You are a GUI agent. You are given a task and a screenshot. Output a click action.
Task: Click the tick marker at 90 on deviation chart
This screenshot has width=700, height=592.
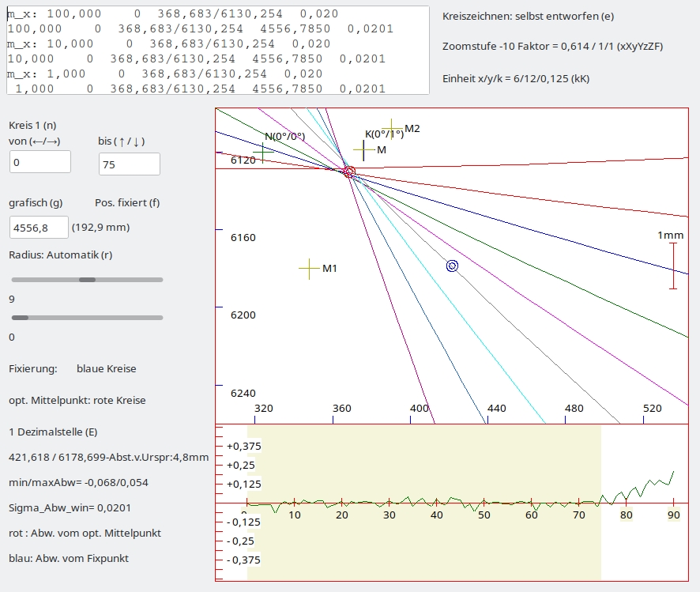point(673,502)
